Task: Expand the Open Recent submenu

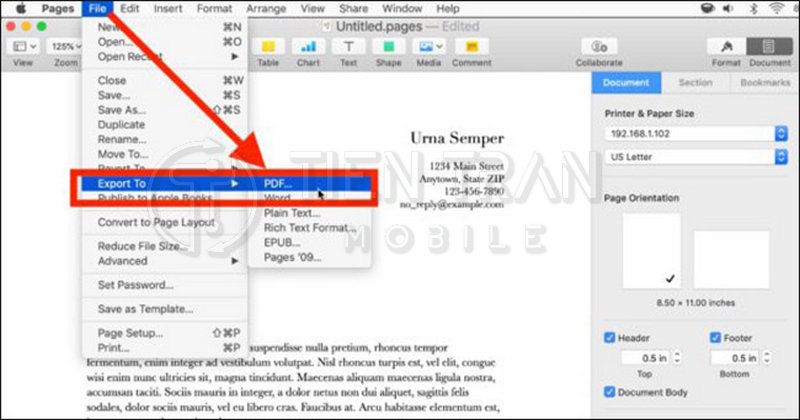Action: pos(165,57)
